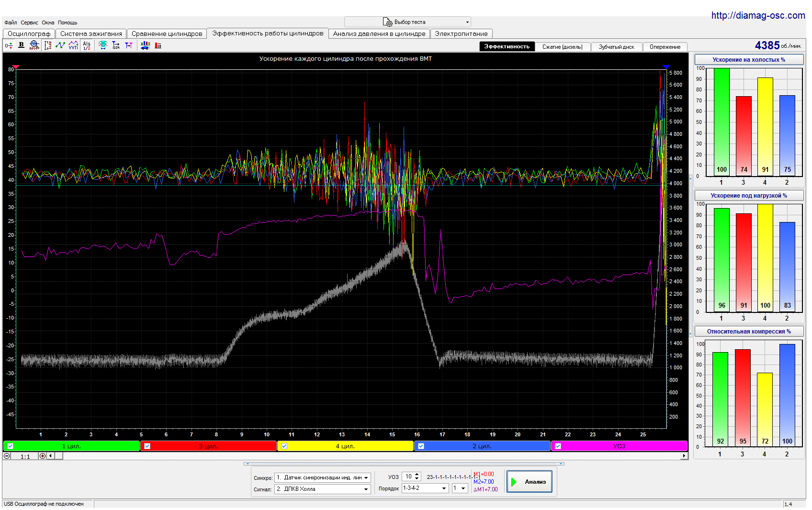Image resolution: width=812 pixels, height=510 pixels.
Task: Click the red 3 цил. color bar
Action: click(x=208, y=446)
